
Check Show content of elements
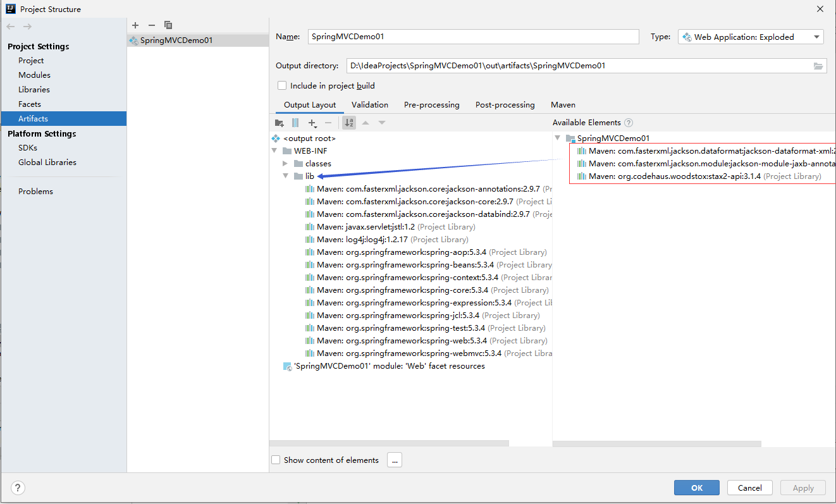tap(276, 460)
